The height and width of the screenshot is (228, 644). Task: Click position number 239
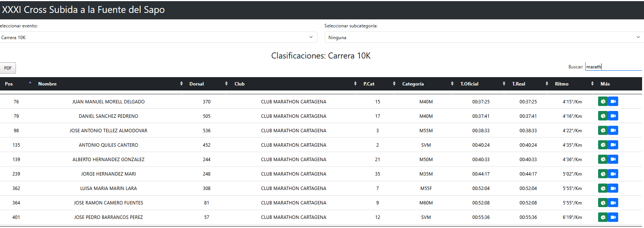pyautogui.click(x=16, y=174)
